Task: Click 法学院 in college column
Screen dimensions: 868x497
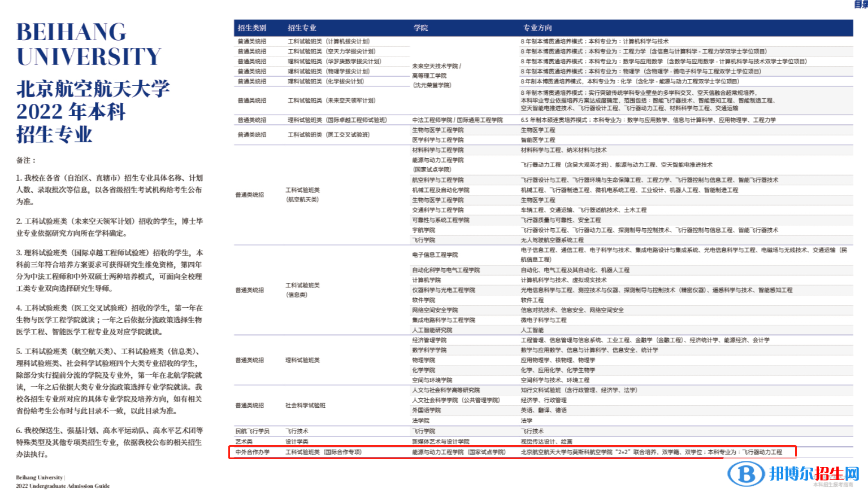Action: [x=420, y=420]
